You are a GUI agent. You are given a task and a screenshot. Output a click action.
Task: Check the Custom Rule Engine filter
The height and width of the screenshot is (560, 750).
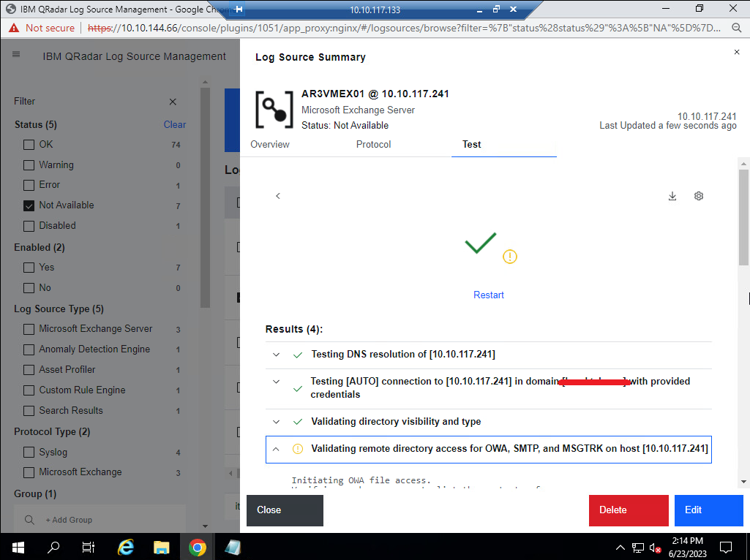(29, 391)
